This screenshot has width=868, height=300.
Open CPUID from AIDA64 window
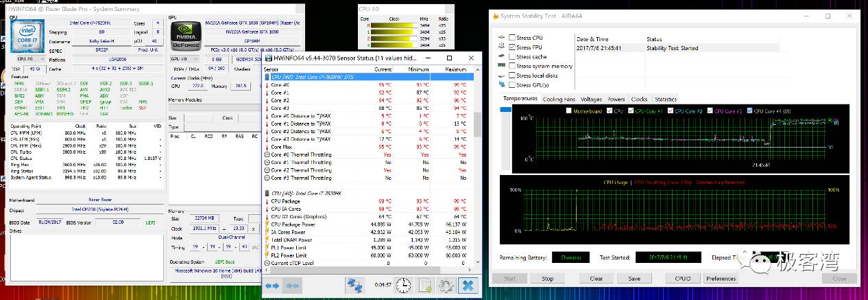click(682, 279)
